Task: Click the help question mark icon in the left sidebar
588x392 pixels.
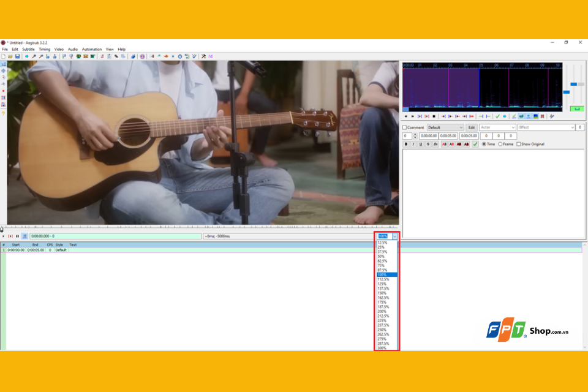Action: coord(4,113)
